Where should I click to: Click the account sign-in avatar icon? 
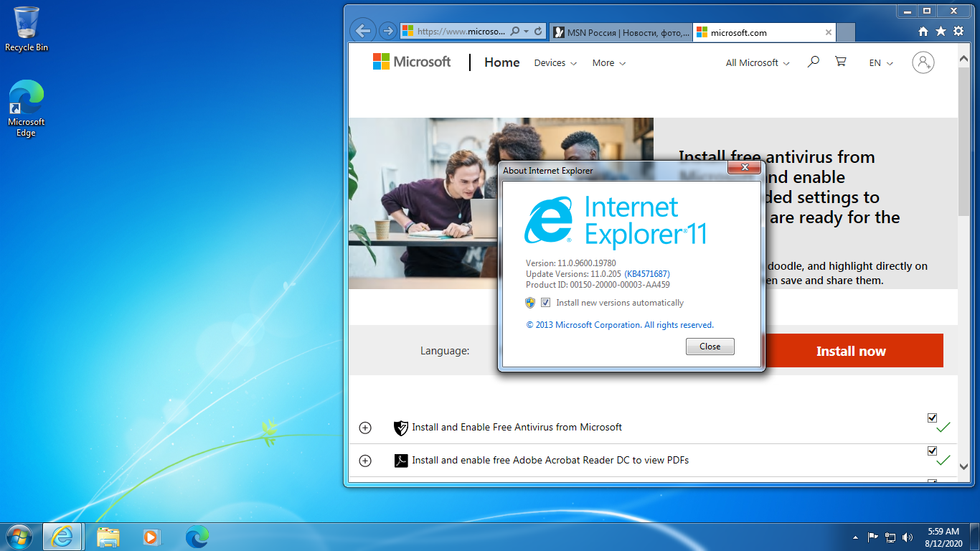[x=923, y=62]
